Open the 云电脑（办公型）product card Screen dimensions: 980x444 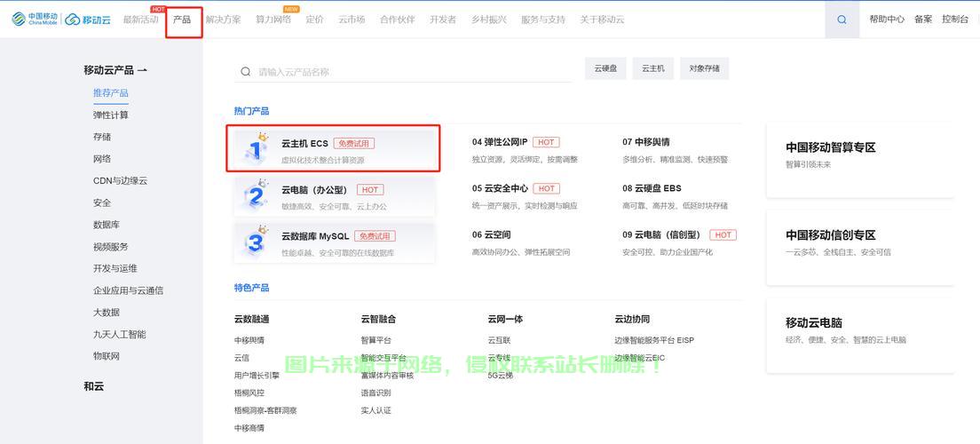click(x=335, y=195)
